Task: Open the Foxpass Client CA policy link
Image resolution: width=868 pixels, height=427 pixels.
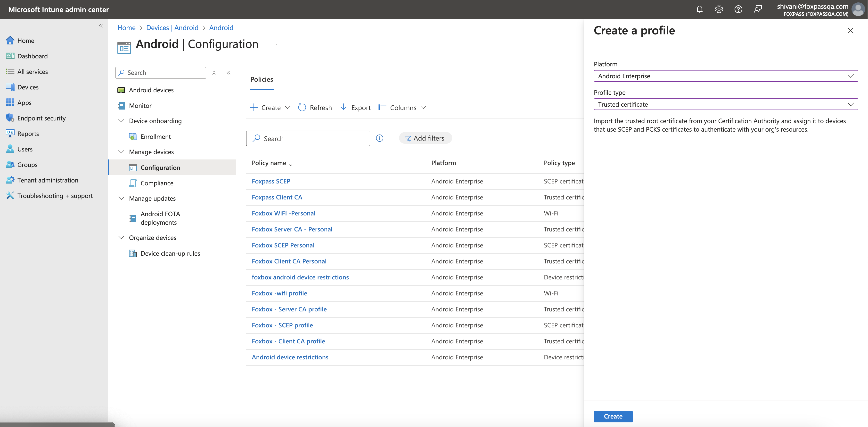Action: [x=277, y=197]
